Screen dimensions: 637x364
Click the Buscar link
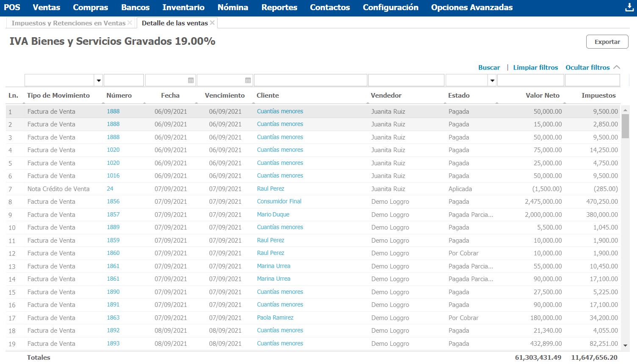click(x=489, y=68)
